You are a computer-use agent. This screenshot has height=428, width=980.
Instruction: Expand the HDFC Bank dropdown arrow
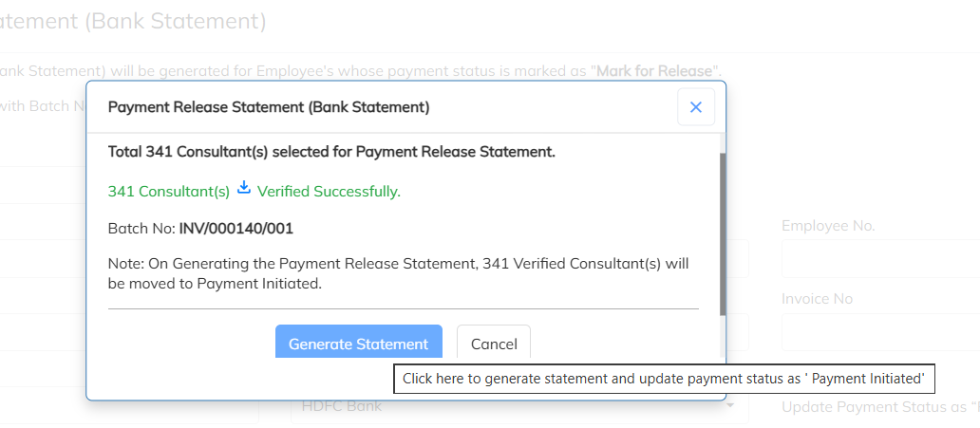pos(731,406)
